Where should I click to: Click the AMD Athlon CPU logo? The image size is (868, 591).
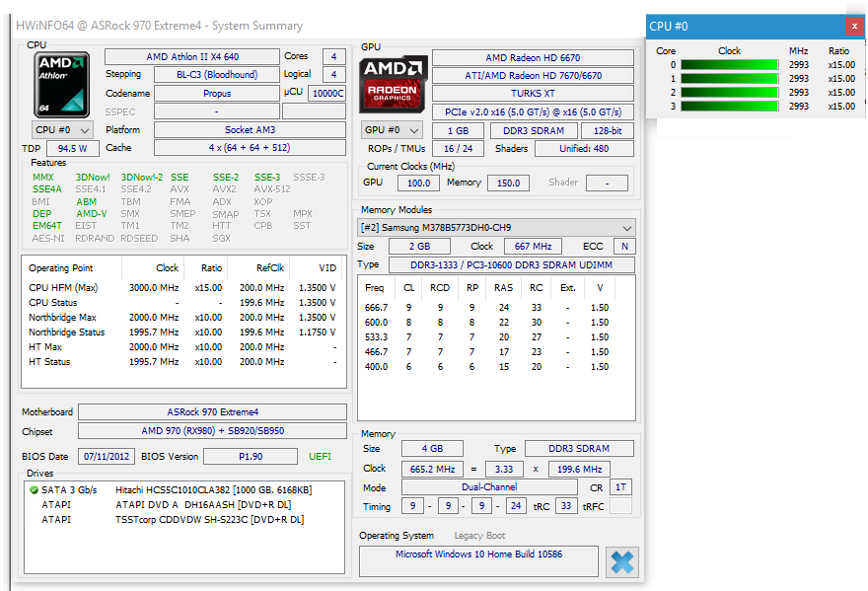pos(61,84)
